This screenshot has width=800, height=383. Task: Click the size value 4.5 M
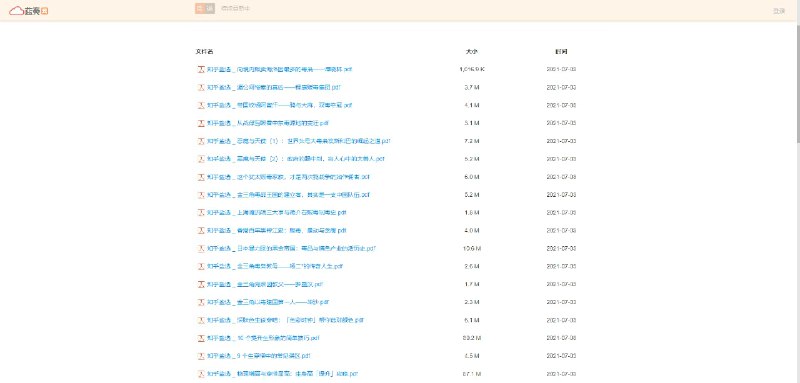[471, 356]
